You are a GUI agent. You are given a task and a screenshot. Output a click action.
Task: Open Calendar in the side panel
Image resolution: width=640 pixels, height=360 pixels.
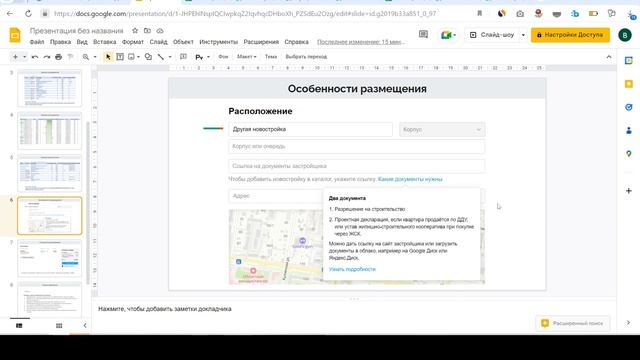pyautogui.click(x=629, y=60)
